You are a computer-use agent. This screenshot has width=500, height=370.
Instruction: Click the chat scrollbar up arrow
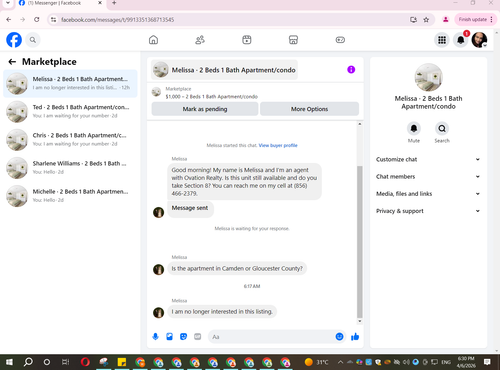tap(360, 124)
